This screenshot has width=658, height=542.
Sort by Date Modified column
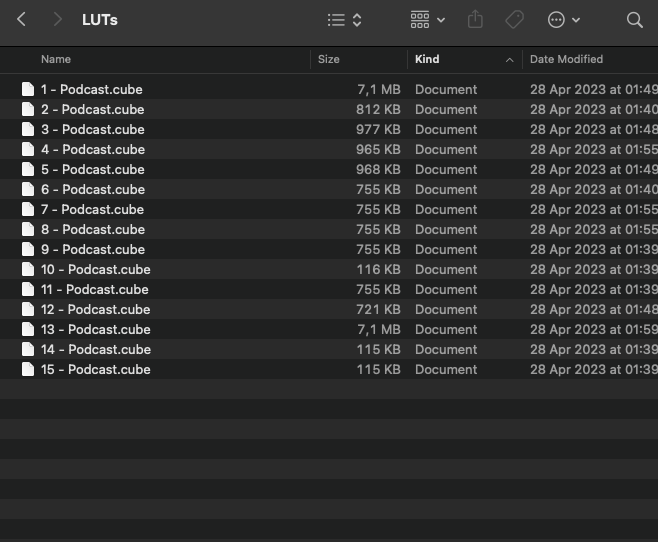(x=566, y=60)
